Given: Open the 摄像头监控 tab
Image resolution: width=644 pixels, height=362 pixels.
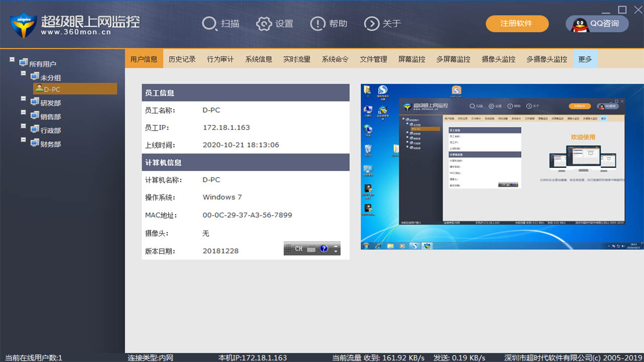Looking at the screenshot, I should point(498,59).
